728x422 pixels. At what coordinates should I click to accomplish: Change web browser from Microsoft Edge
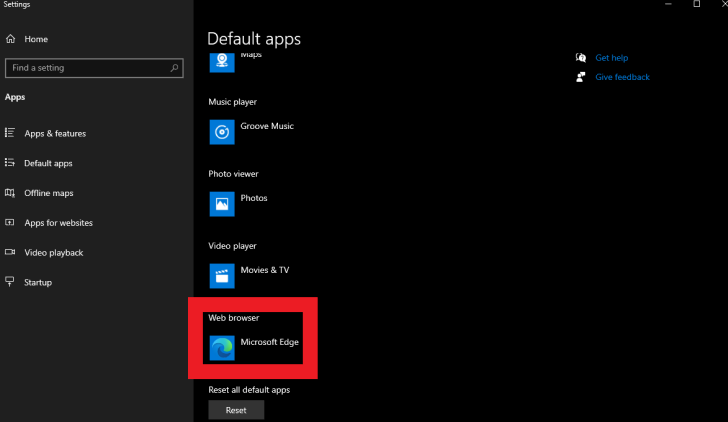269,342
